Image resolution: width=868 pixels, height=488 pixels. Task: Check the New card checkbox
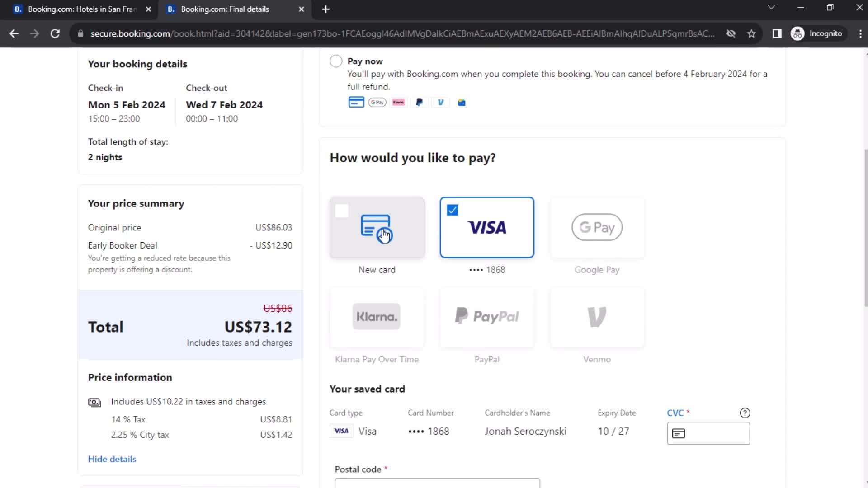(x=342, y=210)
